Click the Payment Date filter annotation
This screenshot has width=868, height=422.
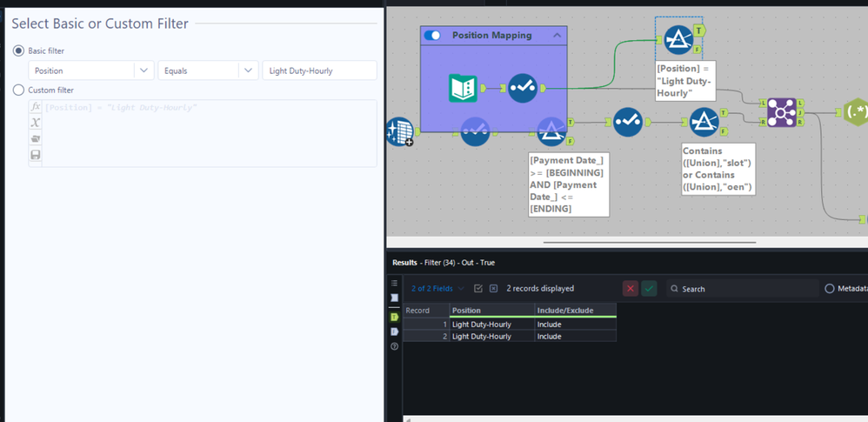coord(569,184)
